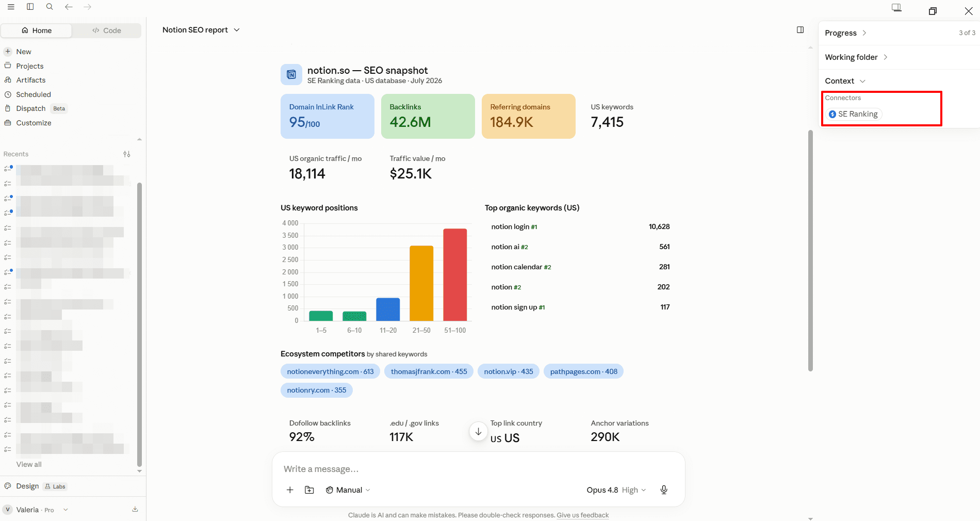980x521 pixels.
Task: Click the microphone voice input icon
Action: pos(664,490)
